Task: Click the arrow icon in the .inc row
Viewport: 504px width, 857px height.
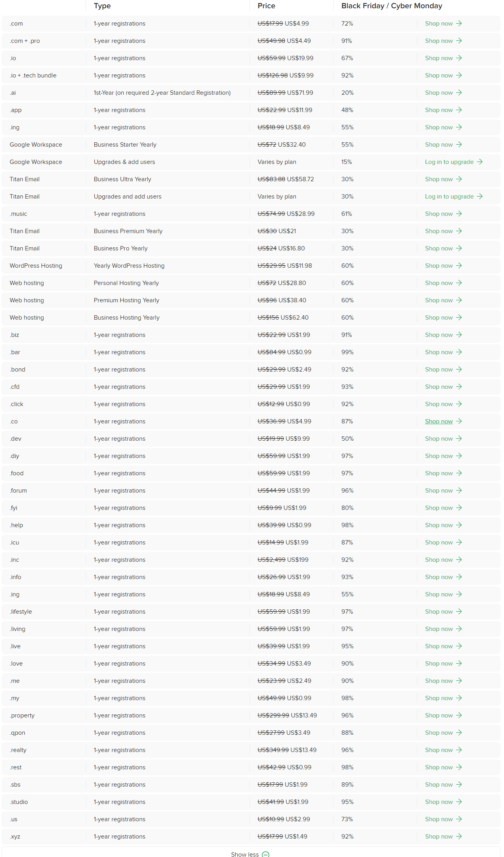Action: (x=459, y=560)
